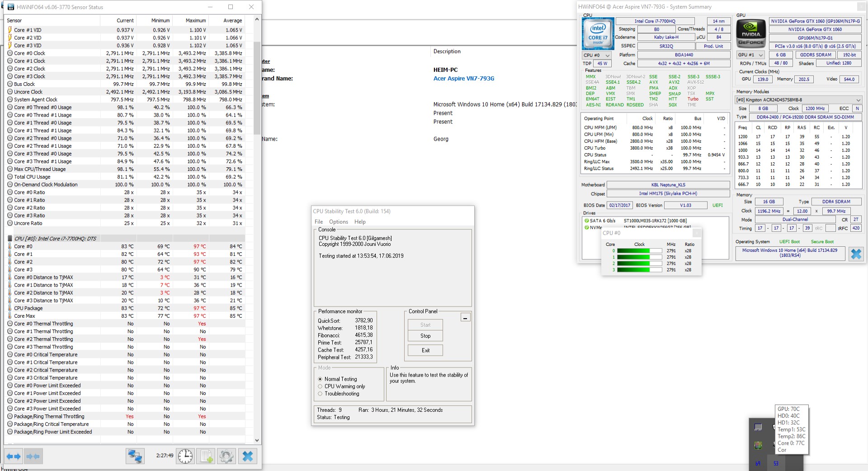868x471 pixels.
Task: Click the HWiNFO64 icon in the Sensor Status title bar
Action: pos(10,7)
